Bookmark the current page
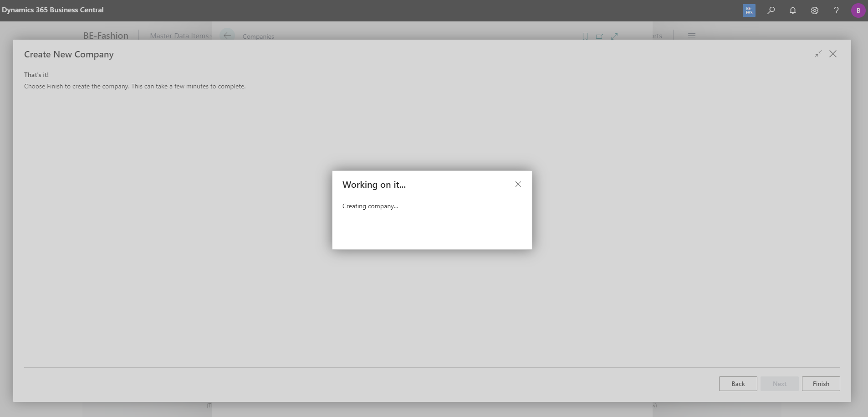 [x=584, y=36]
